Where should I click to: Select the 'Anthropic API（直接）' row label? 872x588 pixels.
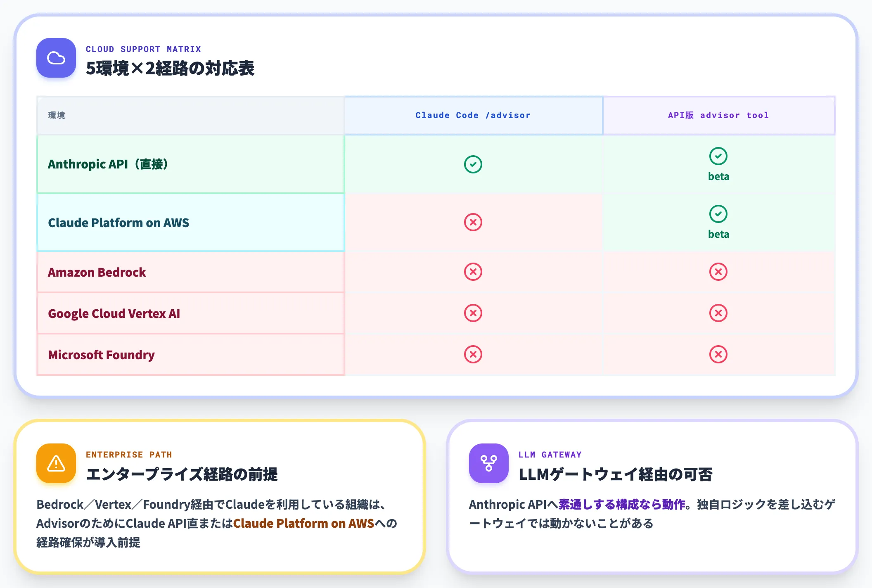pos(191,164)
